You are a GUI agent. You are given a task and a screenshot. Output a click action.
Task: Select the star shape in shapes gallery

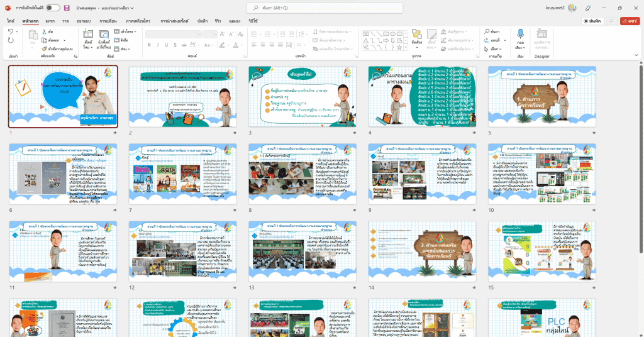(400, 47)
